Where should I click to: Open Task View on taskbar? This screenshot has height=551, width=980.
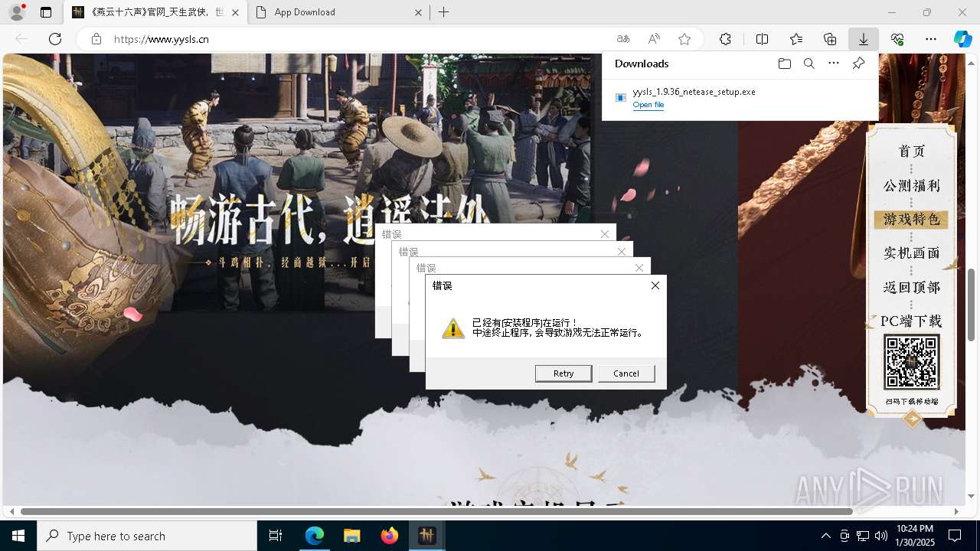(x=276, y=536)
